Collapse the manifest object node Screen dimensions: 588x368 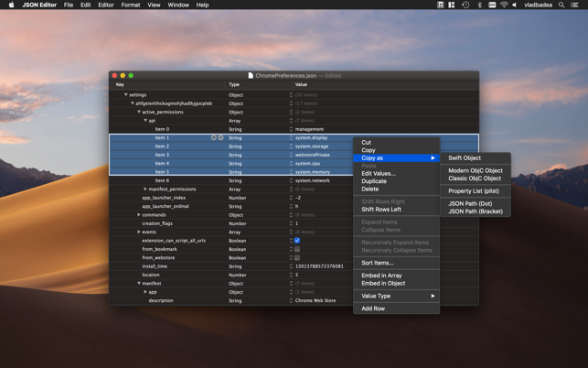[x=139, y=284]
